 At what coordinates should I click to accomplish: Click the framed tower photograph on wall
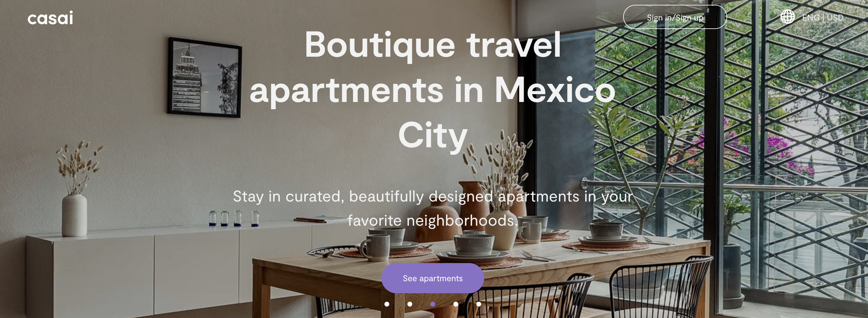pyautogui.click(x=205, y=78)
